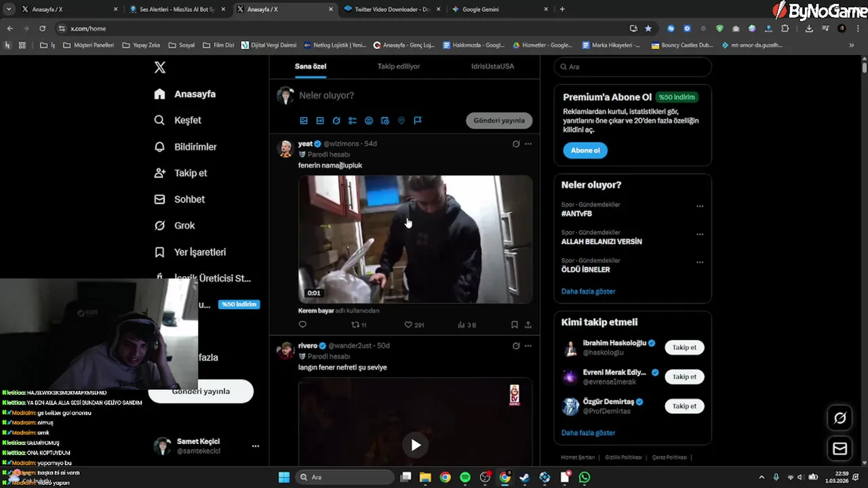Open the Grok image generation icon
Screen dimensions: 868x488
[336, 121]
